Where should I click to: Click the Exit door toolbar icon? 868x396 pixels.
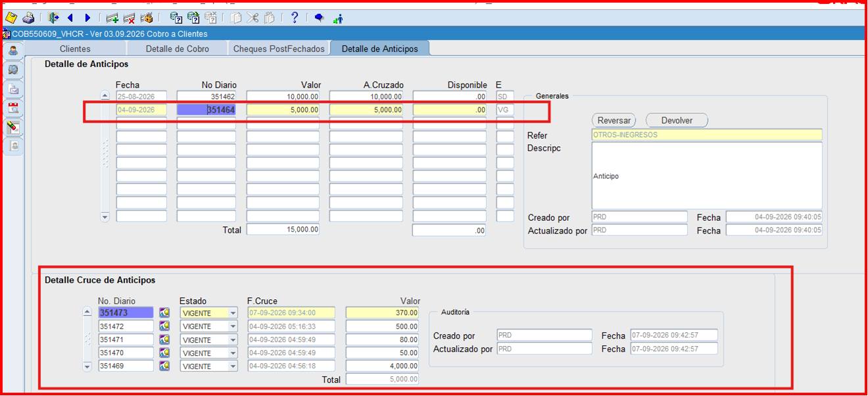tap(53, 18)
